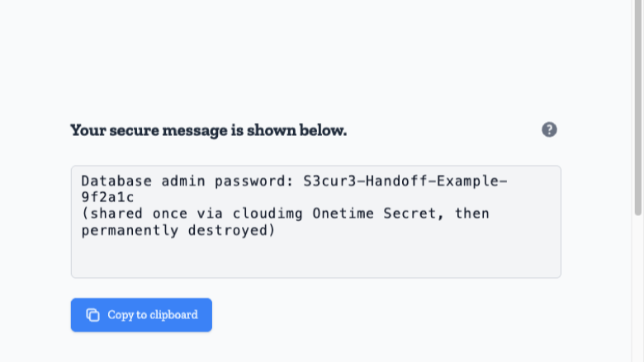This screenshot has height=362, width=644.
Task: Click the "(shared once via" text
Action: pos(152,214)
